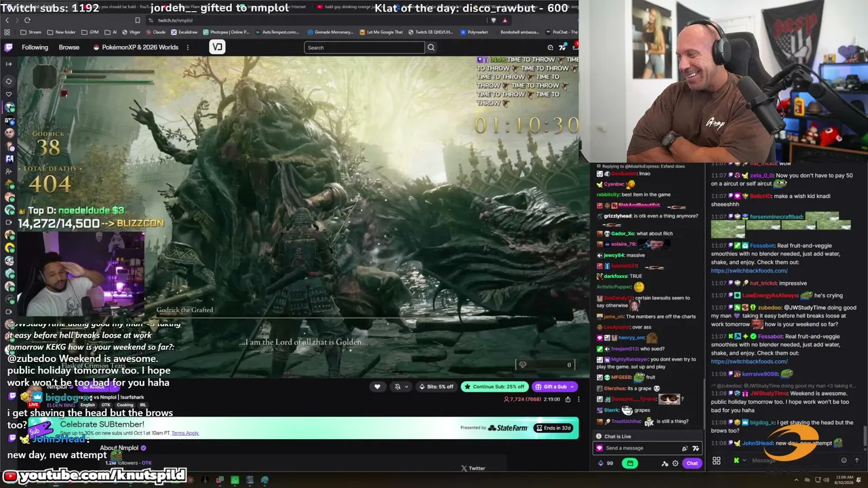Share the stream using the share icon
The width and height of the screenshot is (868, 488).
[x=568, y=399]
